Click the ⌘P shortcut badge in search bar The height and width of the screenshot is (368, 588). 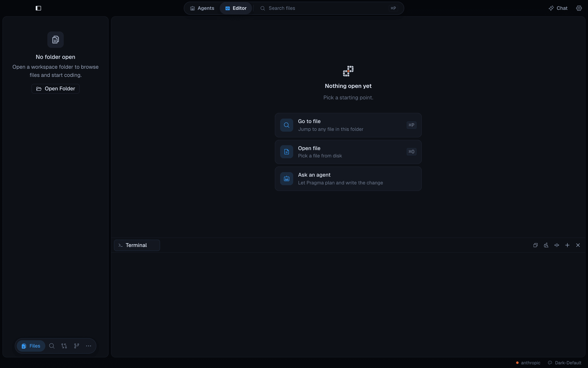point(393,8)
